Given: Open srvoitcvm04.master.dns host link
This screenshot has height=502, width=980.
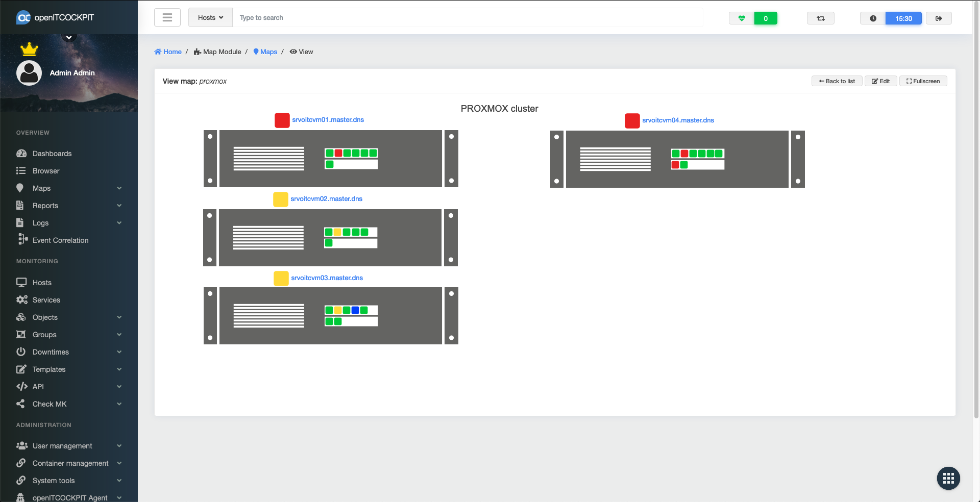Looking at the screenshot, I should point(678,120).
